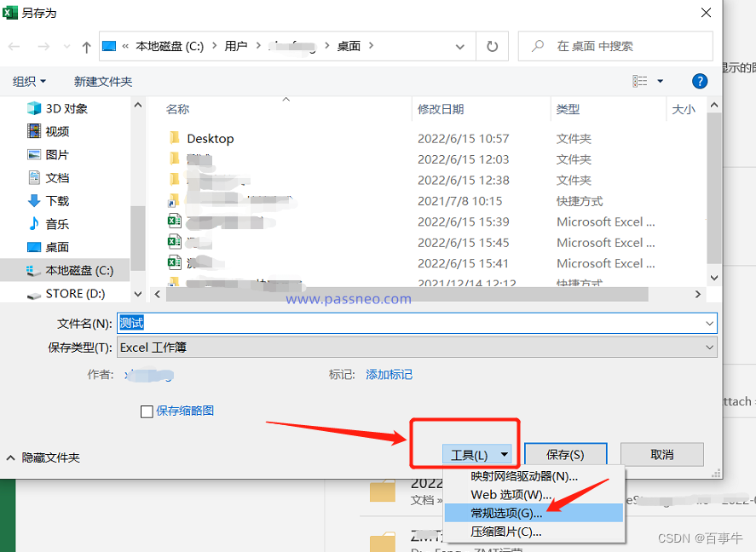
Task: Click the 保存(S) button
Action: (565, 455)
